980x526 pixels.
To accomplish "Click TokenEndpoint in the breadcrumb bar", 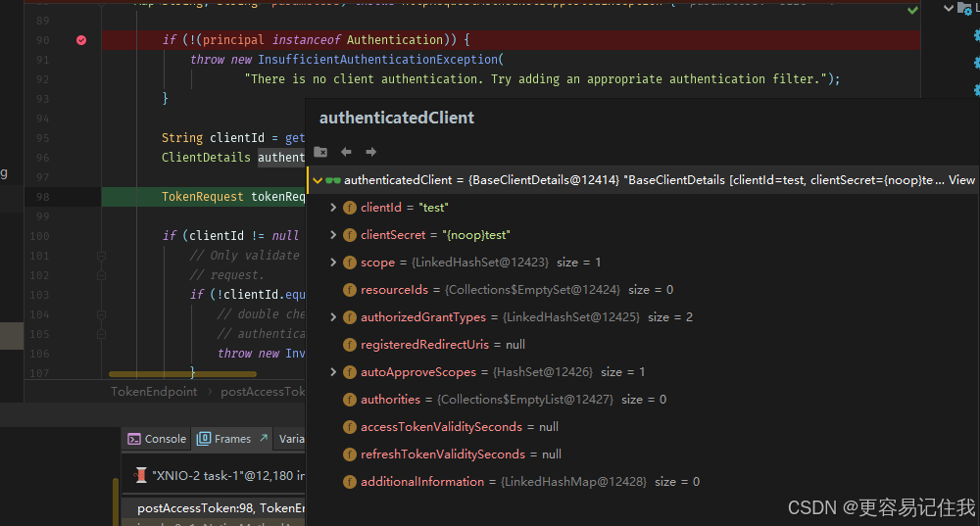I will coord(154,392).
